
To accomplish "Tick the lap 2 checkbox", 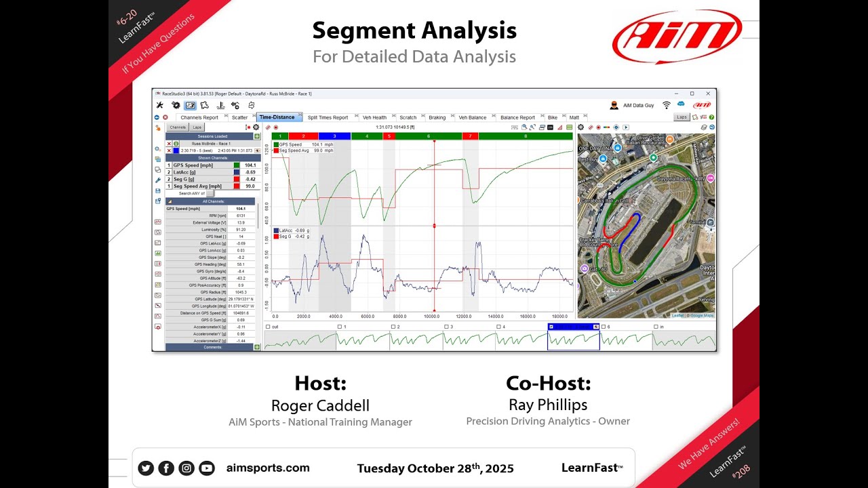I will point(393,327).
